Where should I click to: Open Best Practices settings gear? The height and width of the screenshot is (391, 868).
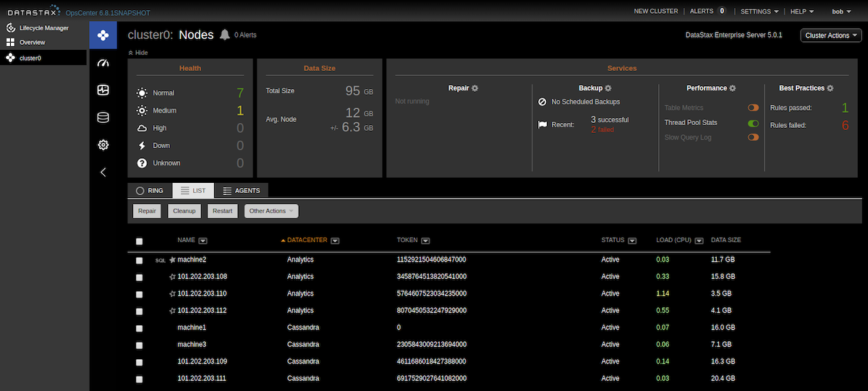click(830, 88)
